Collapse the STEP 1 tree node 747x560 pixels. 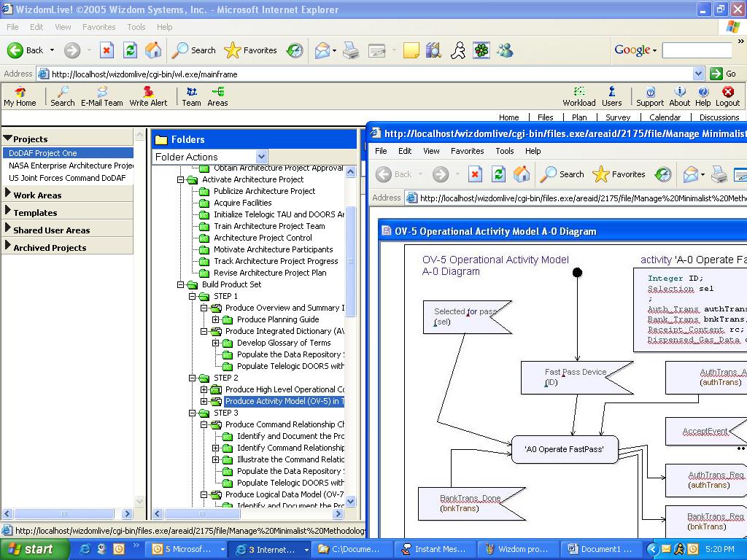[193, 296]
